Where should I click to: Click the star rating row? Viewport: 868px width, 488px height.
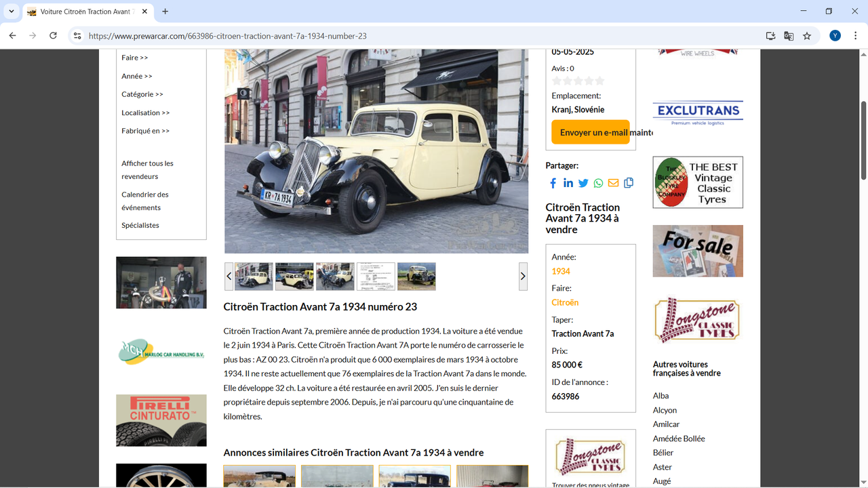578,81
